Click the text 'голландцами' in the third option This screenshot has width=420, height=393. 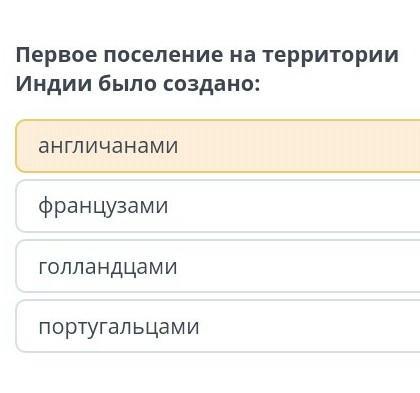pos(108,267)
